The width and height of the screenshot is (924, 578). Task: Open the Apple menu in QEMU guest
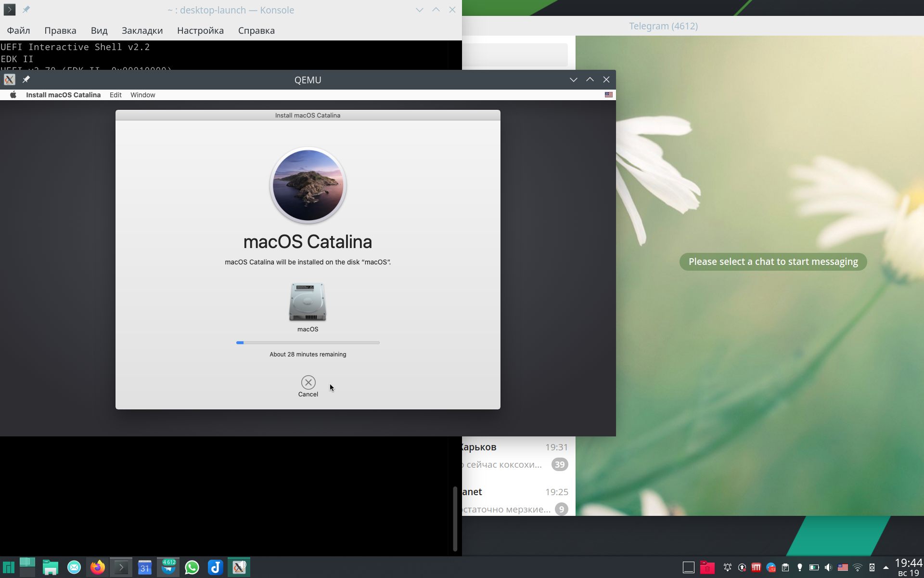pyautogui.click(x=13, y=95)
